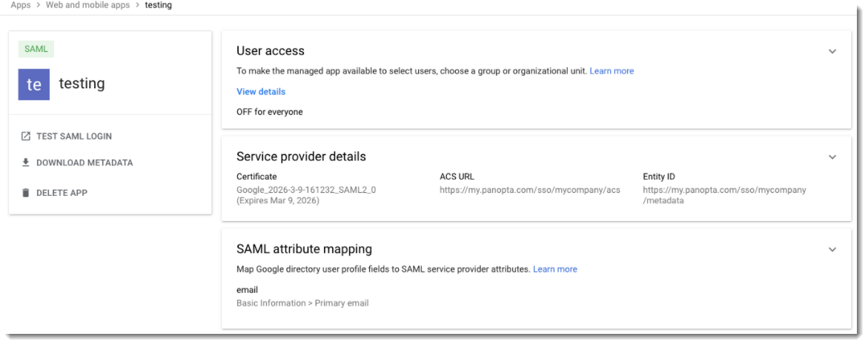Open View details under User access
Viewport: 868px width, 345px height.
click(x=261, y=92)
